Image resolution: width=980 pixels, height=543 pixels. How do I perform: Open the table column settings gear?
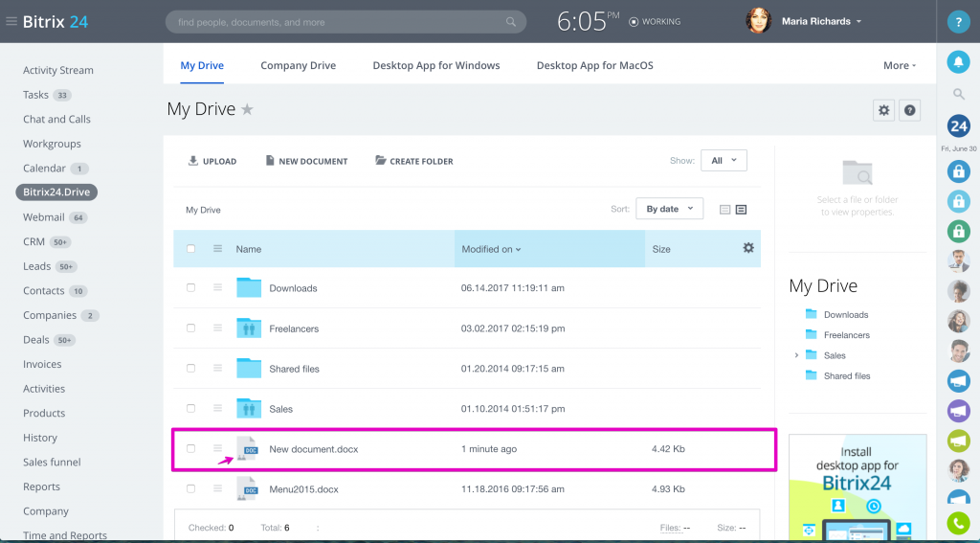tap(748, 248)
